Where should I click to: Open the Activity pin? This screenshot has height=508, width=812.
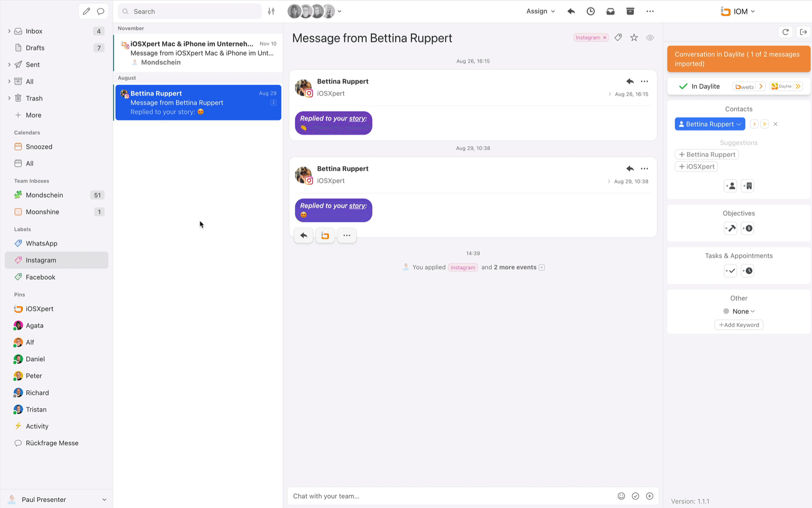(x=56, y=426)
